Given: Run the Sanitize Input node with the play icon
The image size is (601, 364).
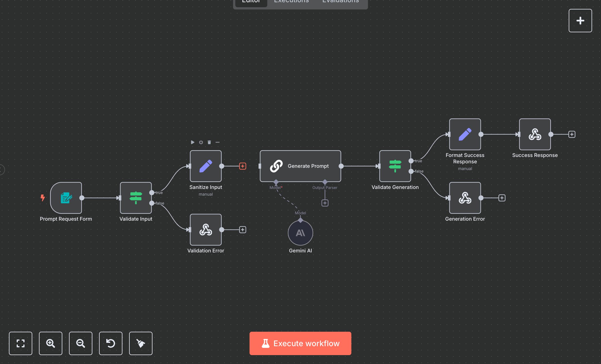Looking at the screenshot, I should (193, 142).
